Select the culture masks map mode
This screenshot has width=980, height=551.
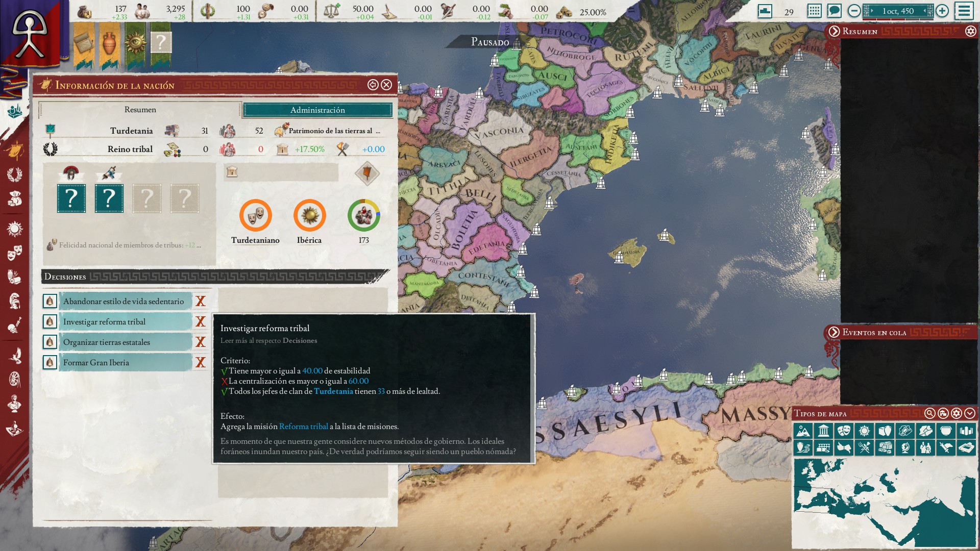pyautogui.click(x=844, y=431)
